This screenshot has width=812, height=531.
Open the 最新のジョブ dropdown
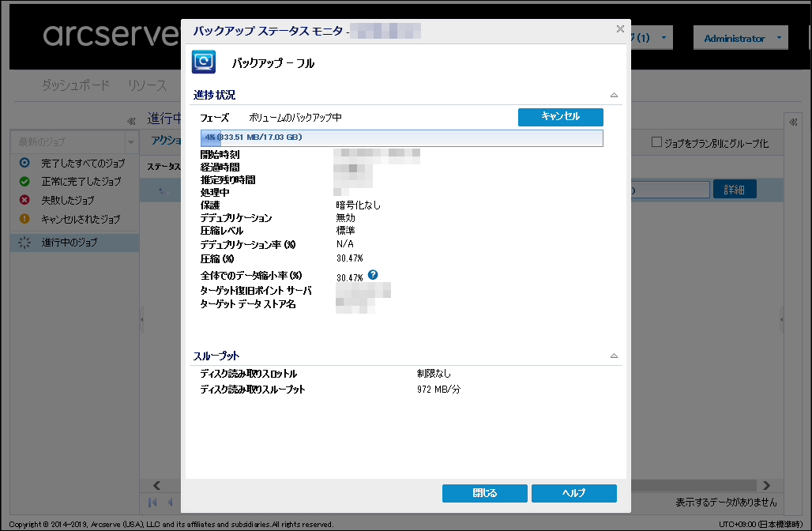coord(131,141)
